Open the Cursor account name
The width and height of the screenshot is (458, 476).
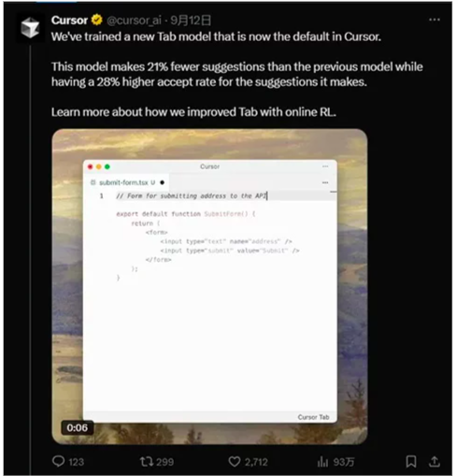tap(69, 21)
